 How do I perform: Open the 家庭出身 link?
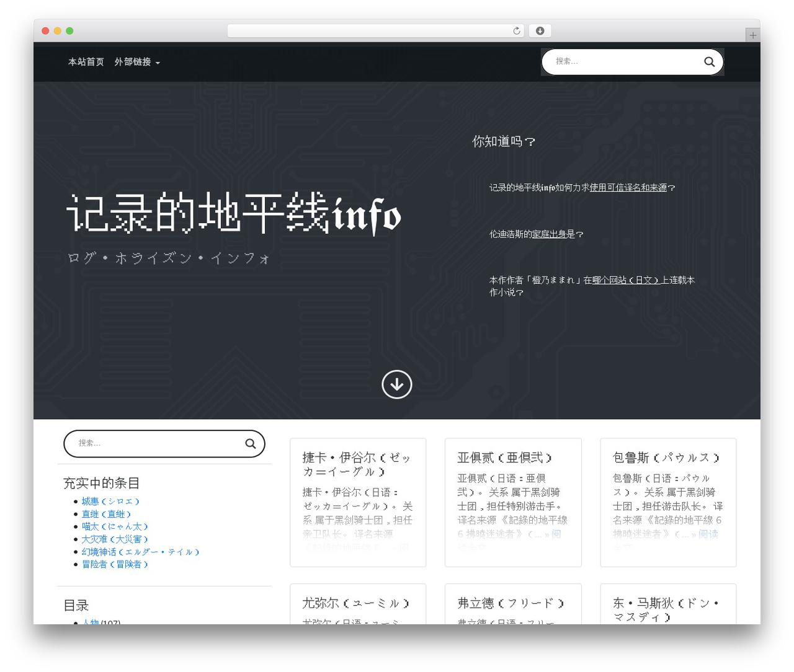coord(549,234)
